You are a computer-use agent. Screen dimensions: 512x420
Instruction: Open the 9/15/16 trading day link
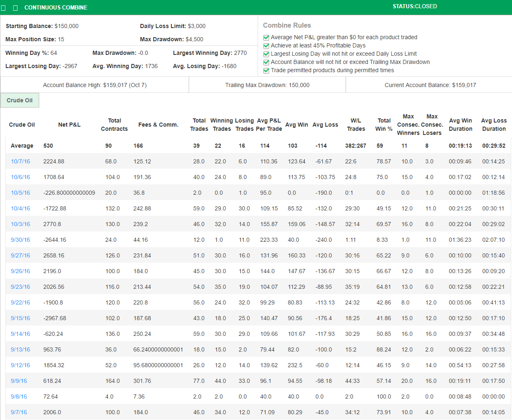coord(20,318)
